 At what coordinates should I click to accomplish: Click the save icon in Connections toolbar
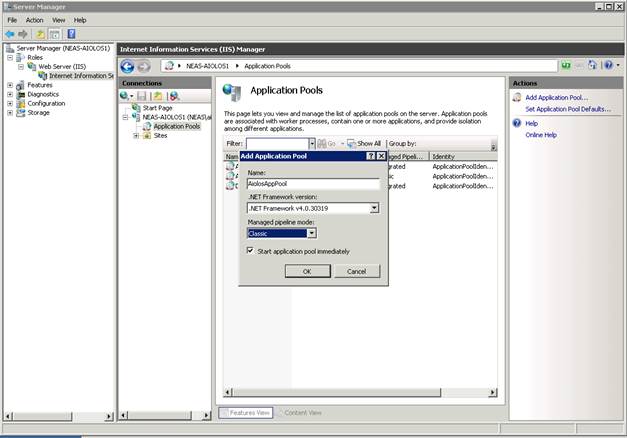(x=142, y=96)
